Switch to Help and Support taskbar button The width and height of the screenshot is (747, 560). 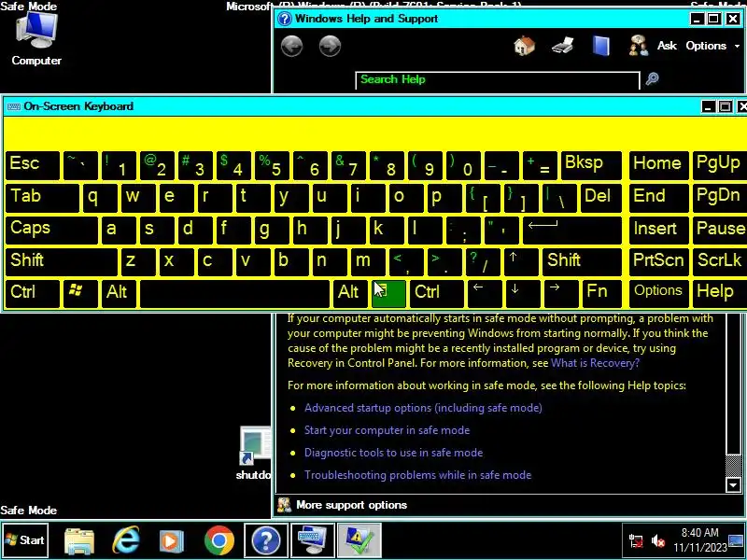coord(266,540)
